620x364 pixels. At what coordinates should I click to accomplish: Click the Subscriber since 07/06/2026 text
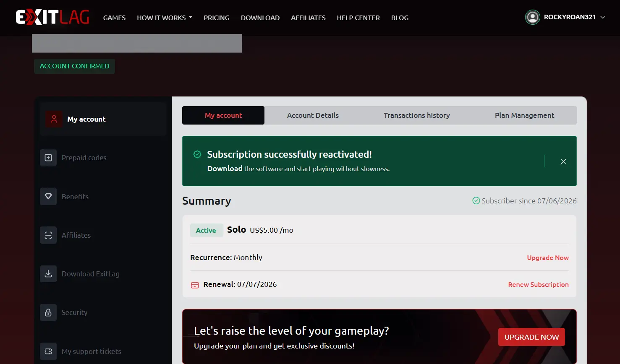coord(529,201)
